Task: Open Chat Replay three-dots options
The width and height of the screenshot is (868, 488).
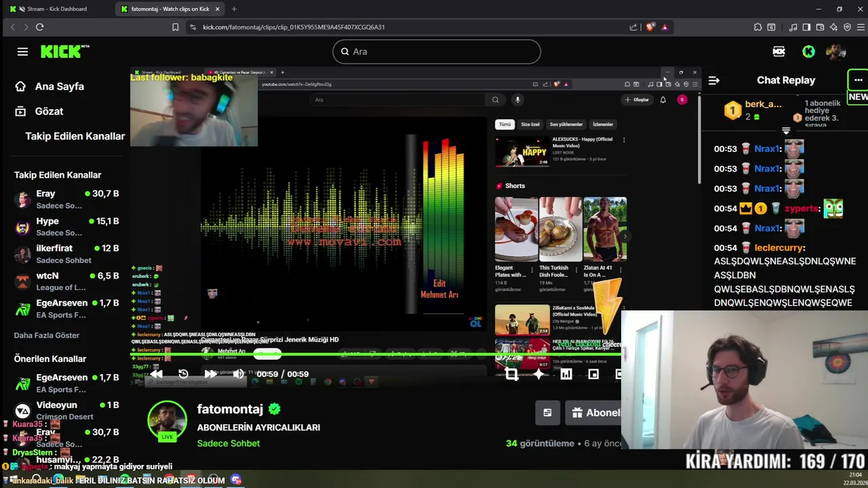Action: (x=858, y=80)
